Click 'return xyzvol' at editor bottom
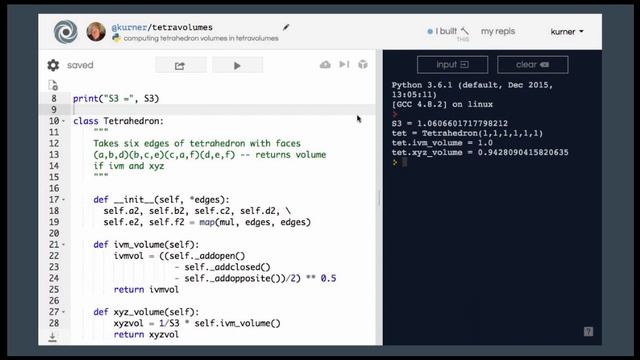Image resolution: width=640 pixels, height=360 pixels. tap(146, 335)
